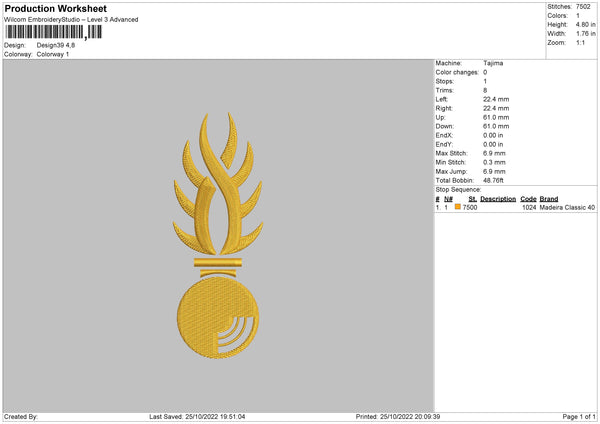Click the design name 'Design39 4,8'
Image resolution: width=600 pixels, height=424 pixels.
click(x=56, y=45)
